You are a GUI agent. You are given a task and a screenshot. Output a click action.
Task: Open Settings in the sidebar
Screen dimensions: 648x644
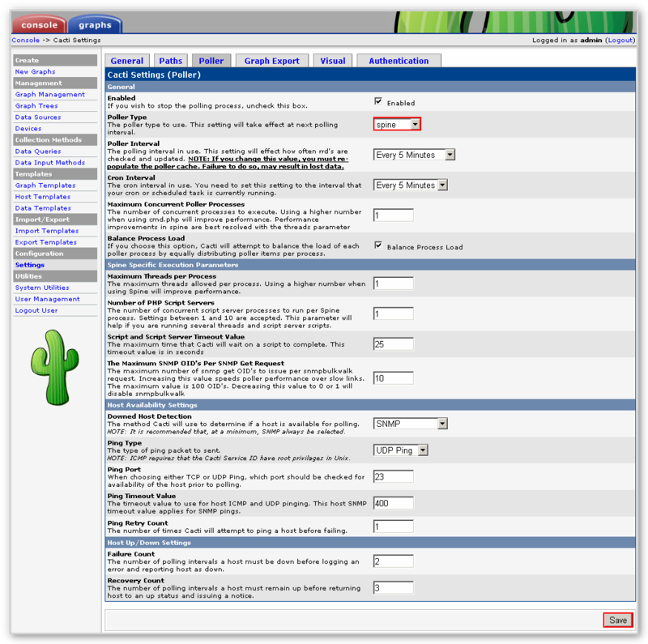pos(30,265)
